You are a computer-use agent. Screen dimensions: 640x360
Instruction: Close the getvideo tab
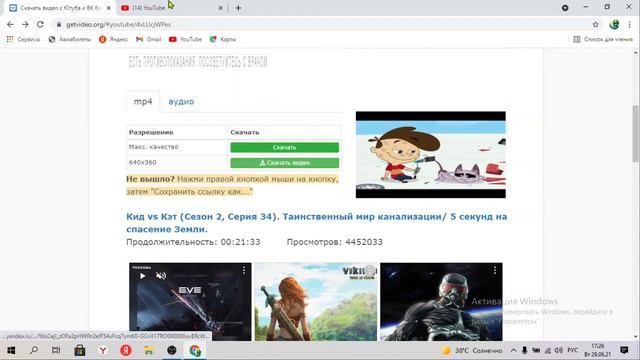pos(109,8)
